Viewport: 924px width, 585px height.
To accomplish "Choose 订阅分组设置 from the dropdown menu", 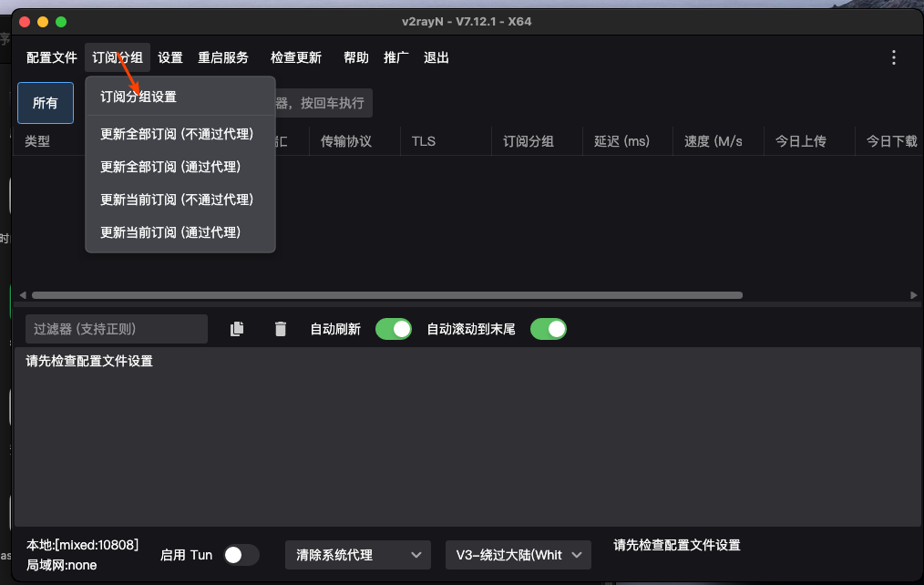I will [180, 97].
